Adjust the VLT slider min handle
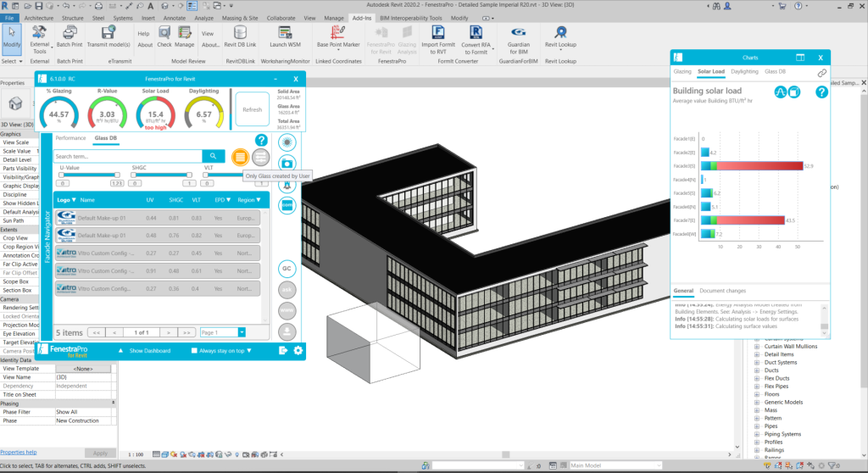Image resolution: width=868 pixels, height=473 pixels. 205,175
